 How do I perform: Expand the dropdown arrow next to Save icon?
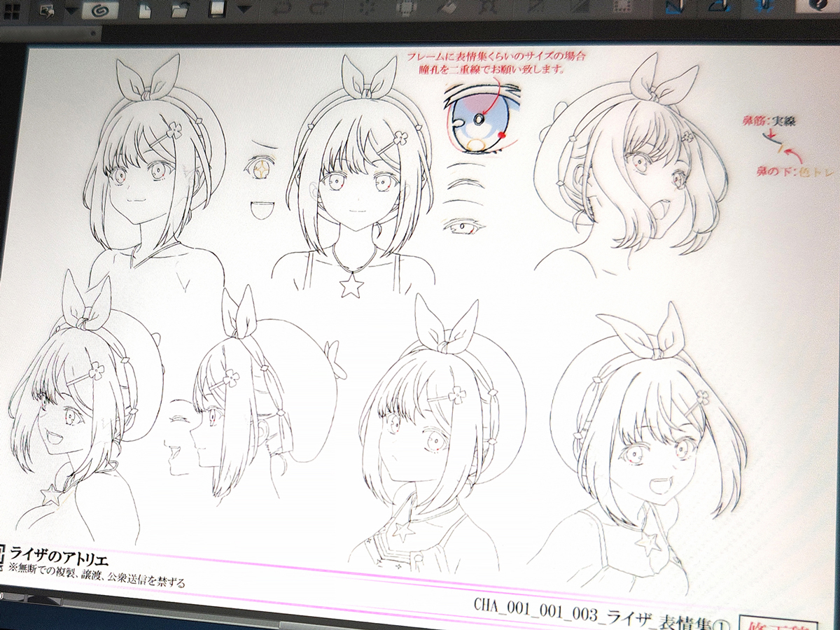(244, 9)
